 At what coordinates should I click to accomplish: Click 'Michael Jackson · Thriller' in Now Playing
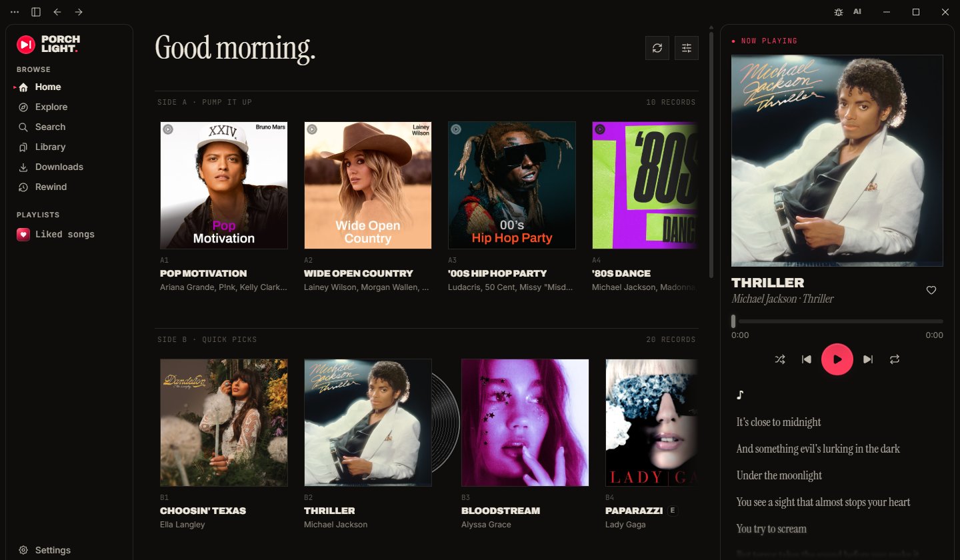[783, 299]
